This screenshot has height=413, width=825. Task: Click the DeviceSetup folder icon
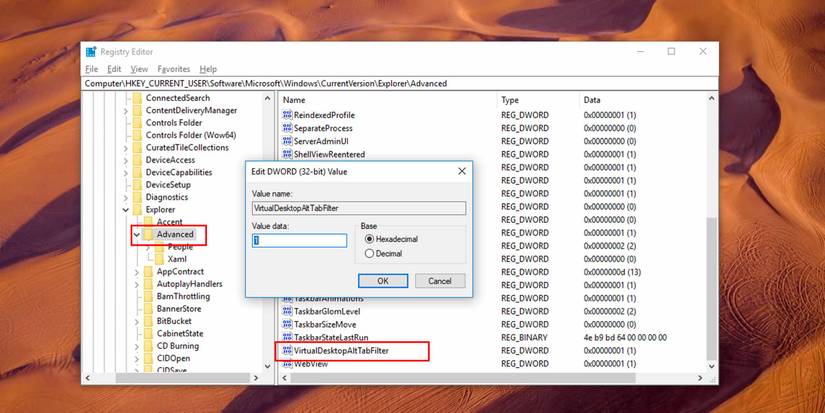point(137,185)
